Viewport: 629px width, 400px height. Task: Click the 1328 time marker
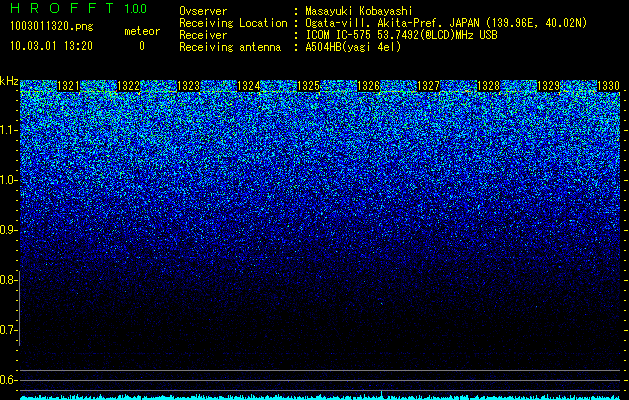488,86
